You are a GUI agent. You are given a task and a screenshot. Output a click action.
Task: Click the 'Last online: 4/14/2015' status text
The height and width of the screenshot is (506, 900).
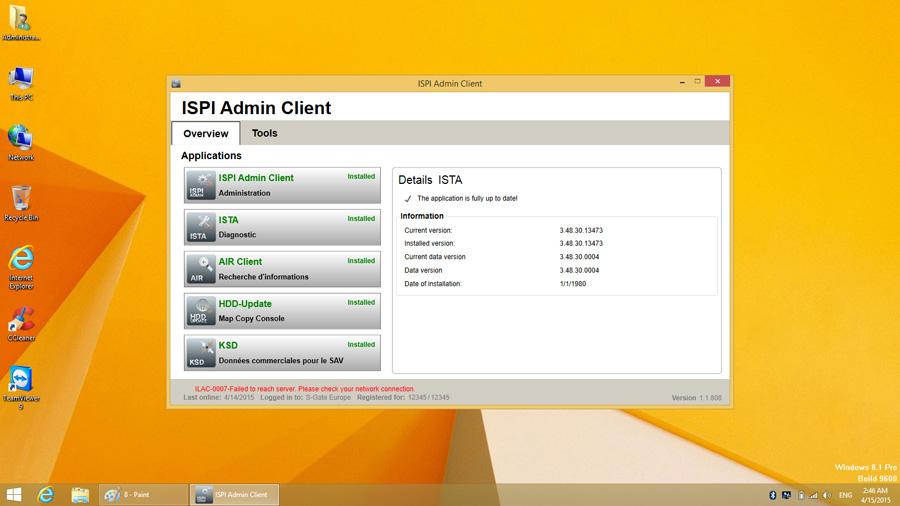pos(219,397)
